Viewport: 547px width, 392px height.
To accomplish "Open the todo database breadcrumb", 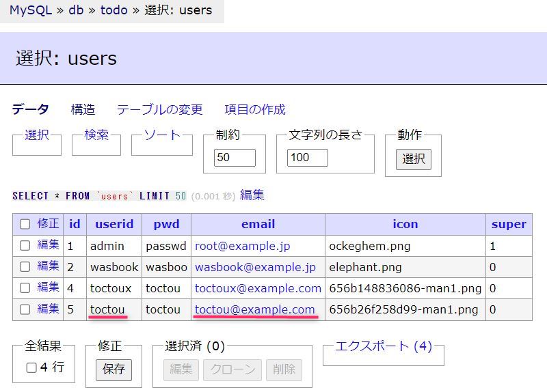I will [114, 10].
